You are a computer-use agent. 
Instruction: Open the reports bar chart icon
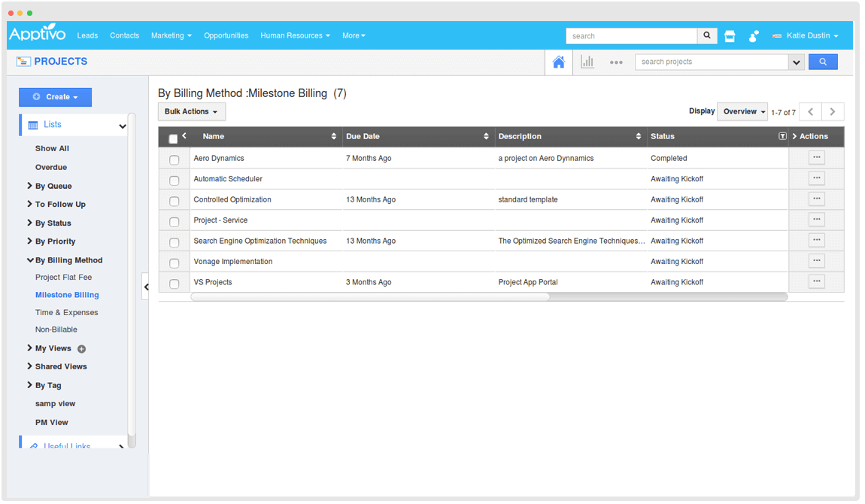(587, 62)
